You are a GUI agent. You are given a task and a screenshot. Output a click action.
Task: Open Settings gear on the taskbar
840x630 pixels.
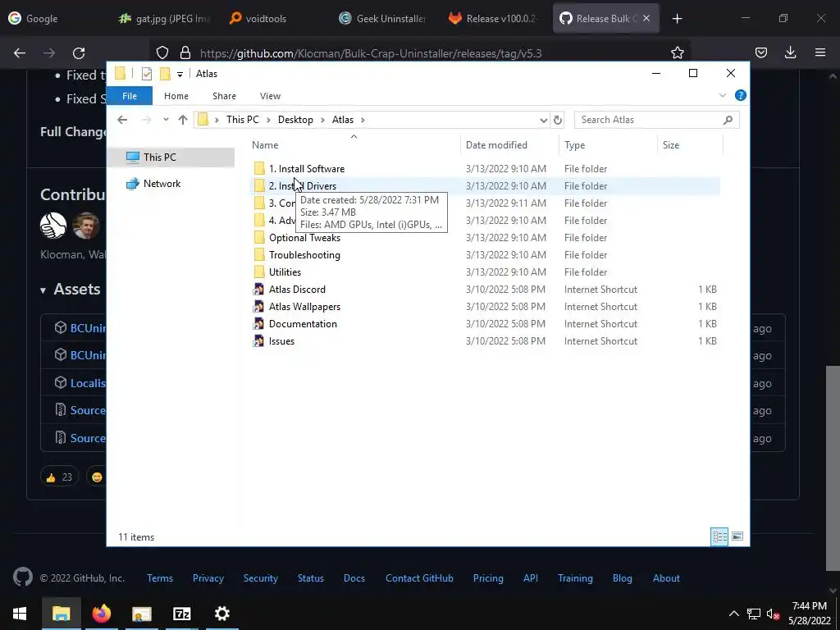pos(221,614)
